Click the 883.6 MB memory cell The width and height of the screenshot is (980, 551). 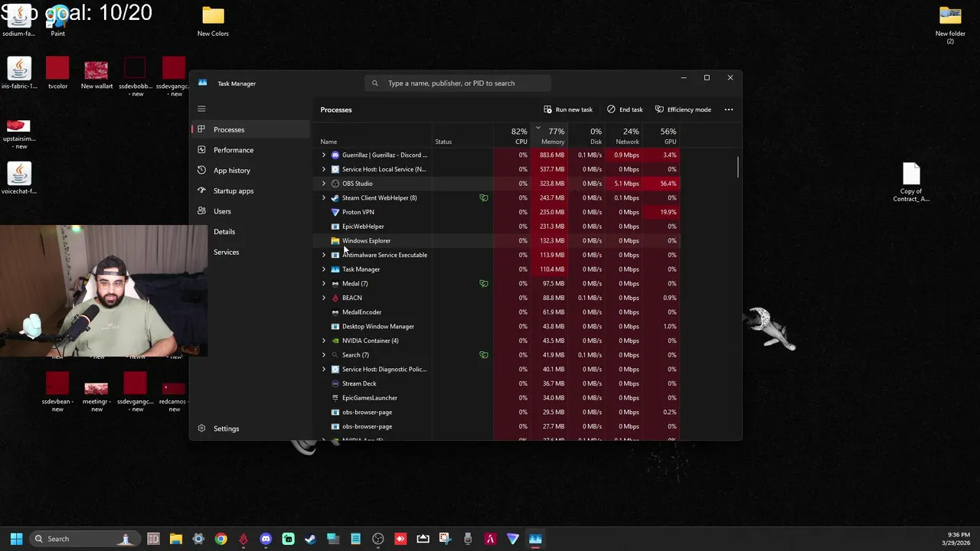point(550,155)
